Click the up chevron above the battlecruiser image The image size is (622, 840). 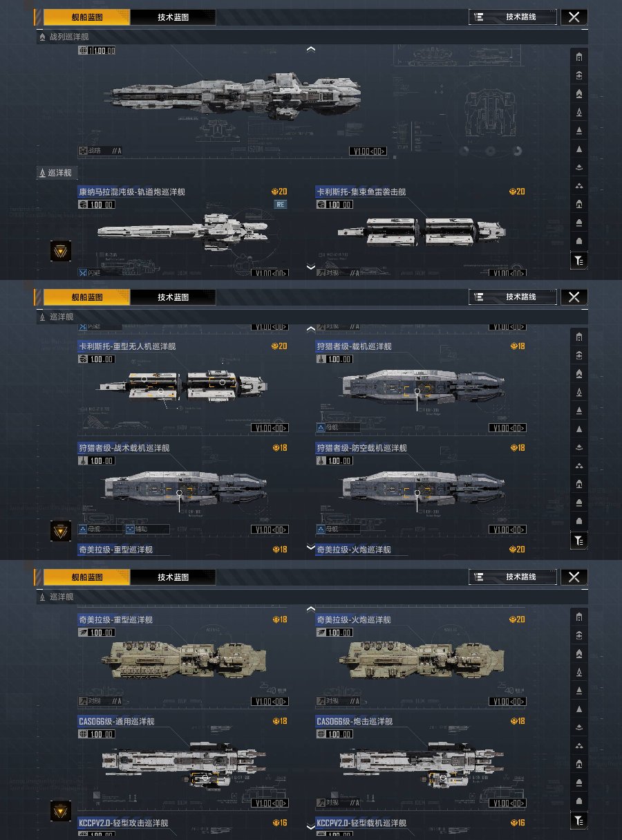click(x=310, y=49)
